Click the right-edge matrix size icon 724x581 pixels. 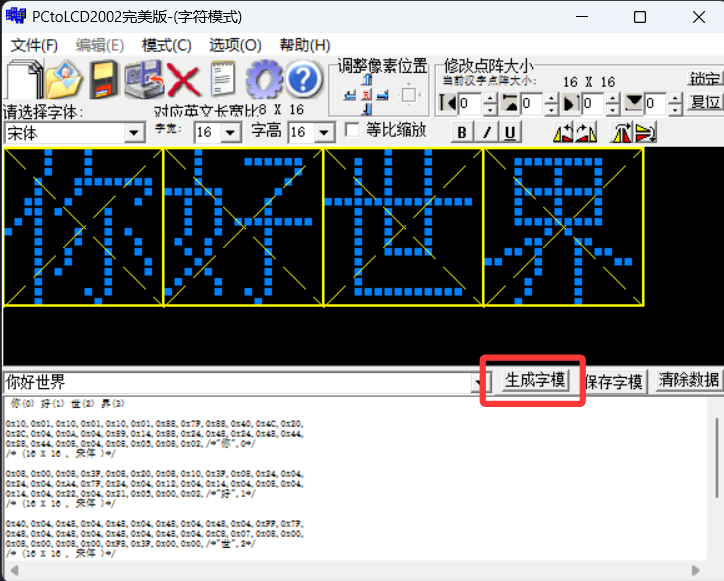tap(572, 103)
